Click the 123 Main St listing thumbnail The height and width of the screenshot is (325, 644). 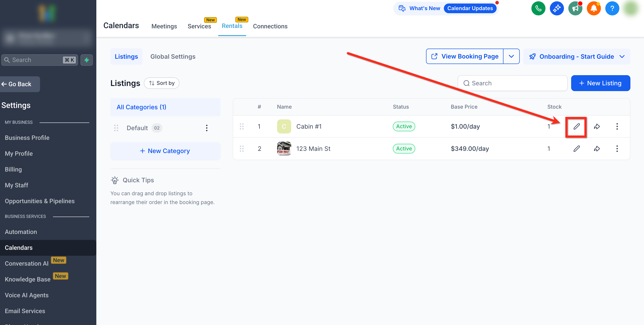click(x=284, y=149)
